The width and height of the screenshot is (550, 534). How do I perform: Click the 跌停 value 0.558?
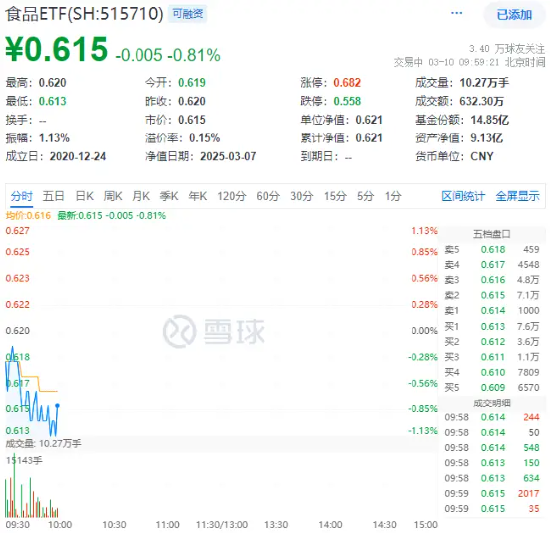[347, 101]
